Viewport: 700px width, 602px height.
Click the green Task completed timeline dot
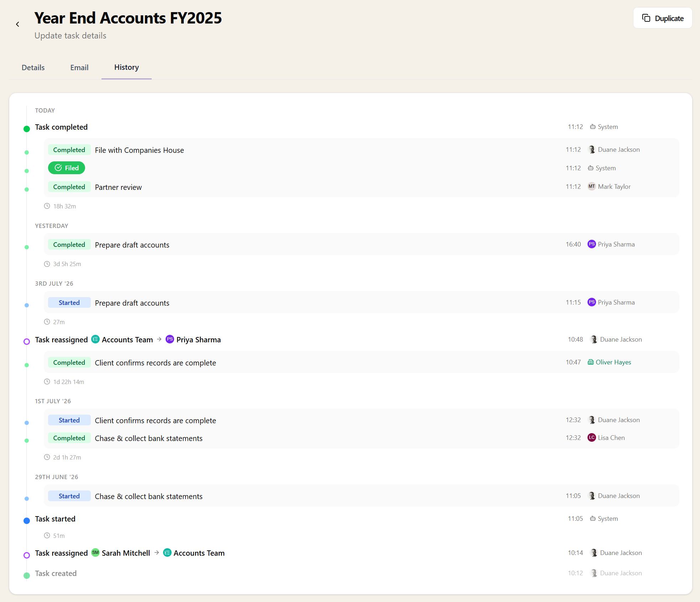(27, 129)
